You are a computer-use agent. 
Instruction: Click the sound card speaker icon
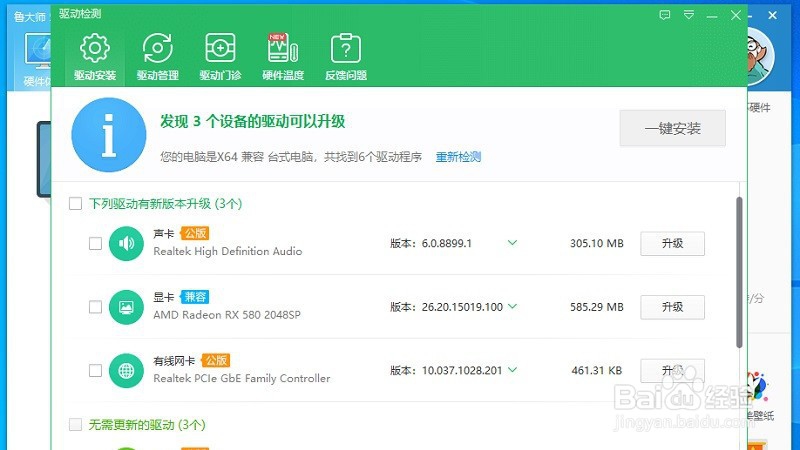coord(126,243)
